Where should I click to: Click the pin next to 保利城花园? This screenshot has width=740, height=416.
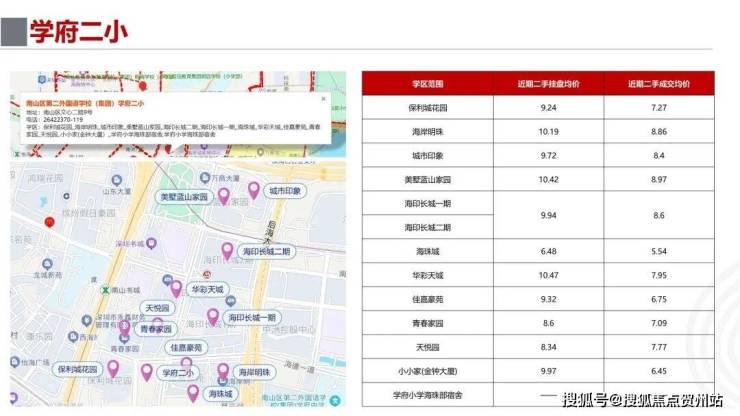coord(113,369)
